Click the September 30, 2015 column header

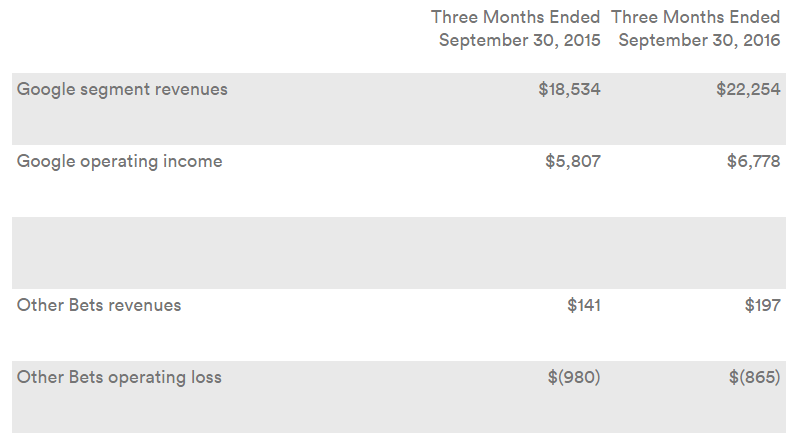[x=519, y=40]
